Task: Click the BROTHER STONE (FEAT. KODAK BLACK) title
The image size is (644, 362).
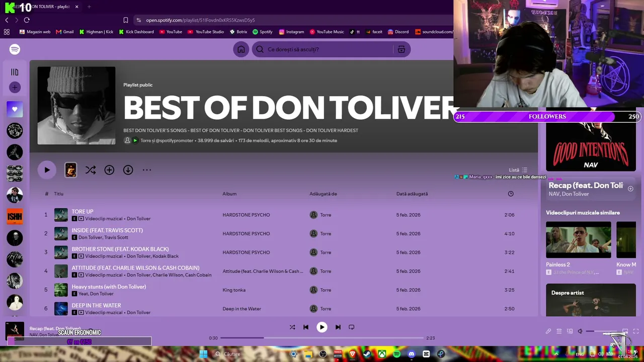Action: [x=120, y=249]
